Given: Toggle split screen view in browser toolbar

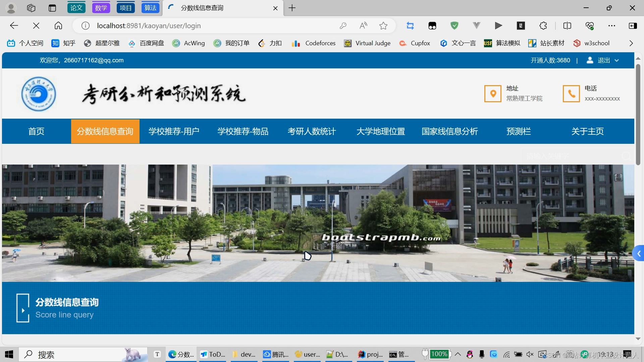Looking at the screenshot, I should (x=567, y=26).
